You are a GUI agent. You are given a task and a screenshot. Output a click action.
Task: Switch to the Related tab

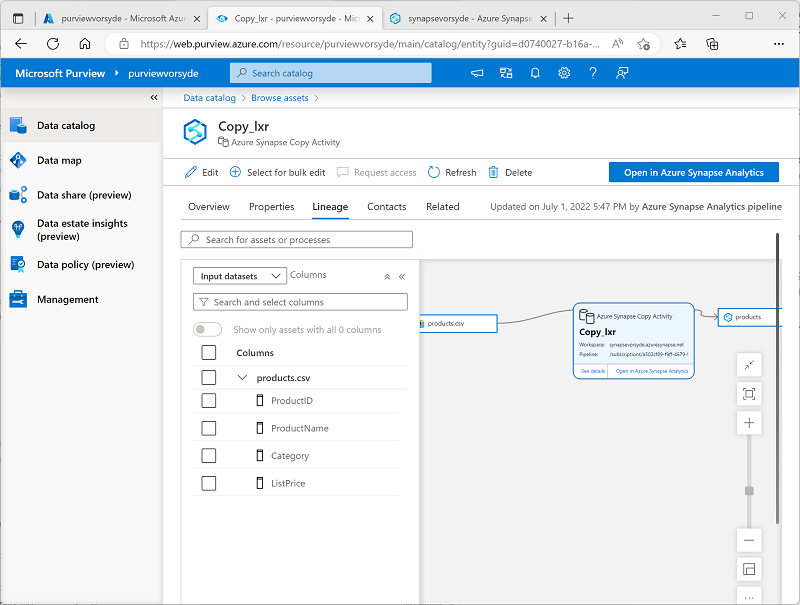point(443,207)
